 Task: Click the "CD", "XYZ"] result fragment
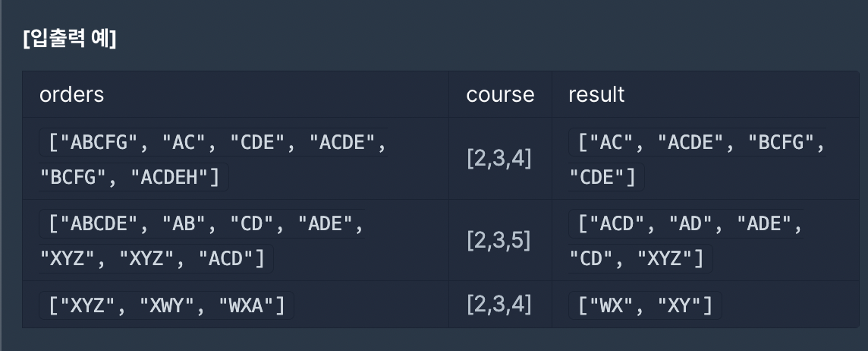[640, 258]
